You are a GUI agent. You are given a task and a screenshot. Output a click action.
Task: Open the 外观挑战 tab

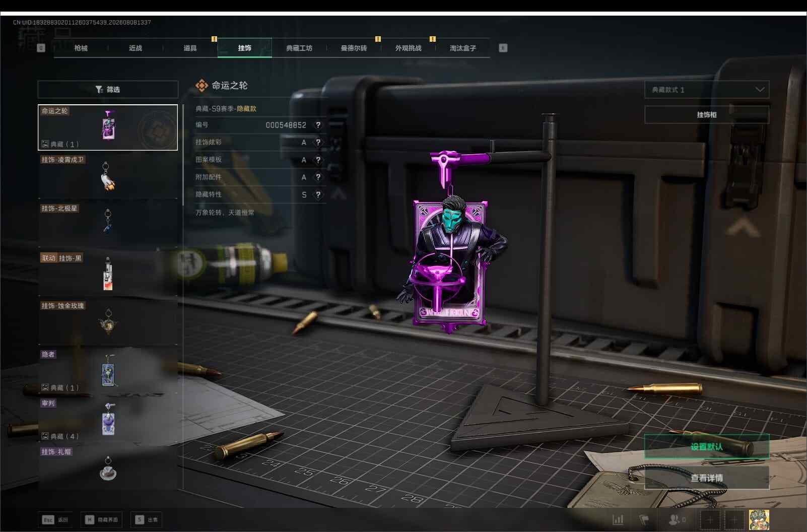coord(408,48)
